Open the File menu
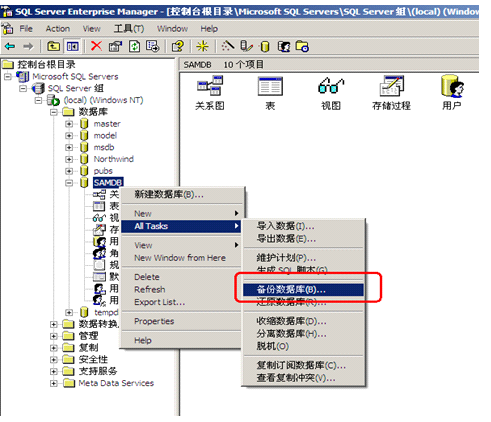 [x=26, y=29]
